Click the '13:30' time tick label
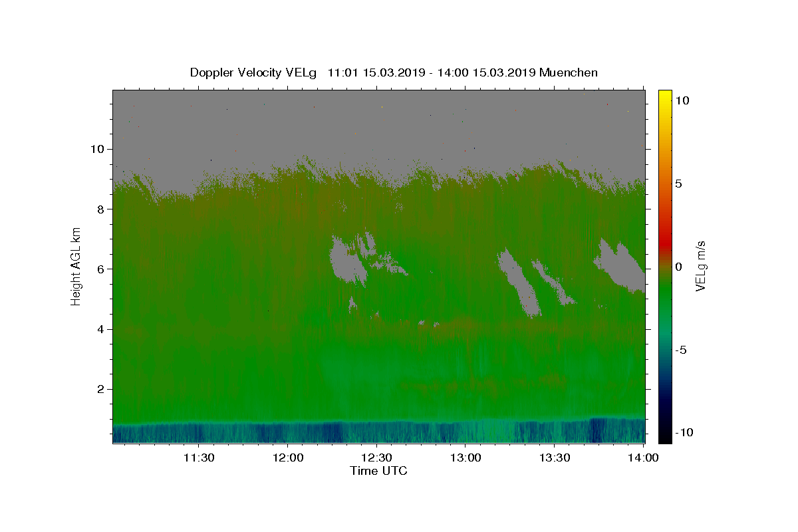The image size is (798, 532). pos(555,458)
